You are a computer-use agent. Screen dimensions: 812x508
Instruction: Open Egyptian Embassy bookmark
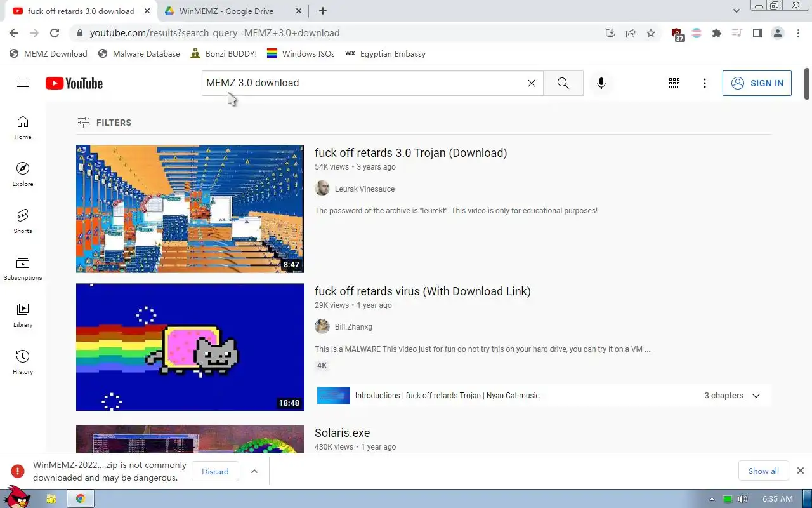pyautogui.click(x=385, y=54)
